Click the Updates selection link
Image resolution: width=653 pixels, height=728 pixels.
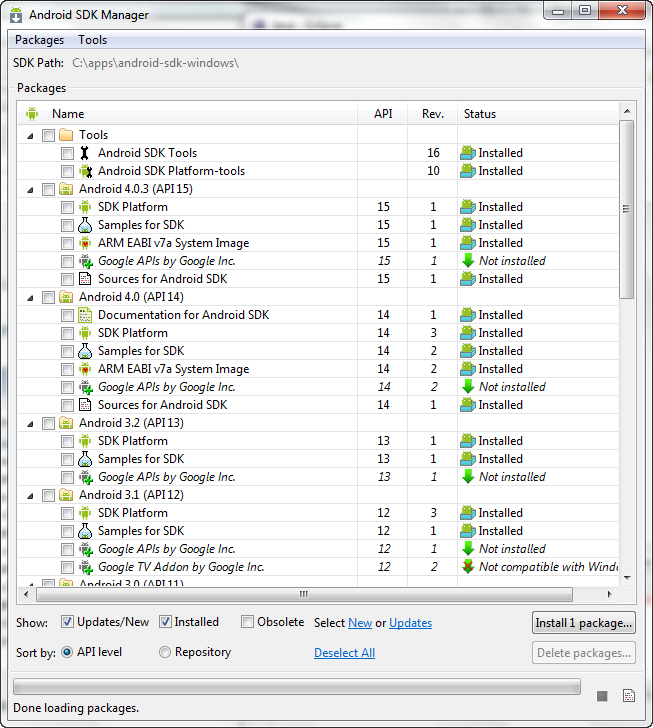click(x=411, y=623)
